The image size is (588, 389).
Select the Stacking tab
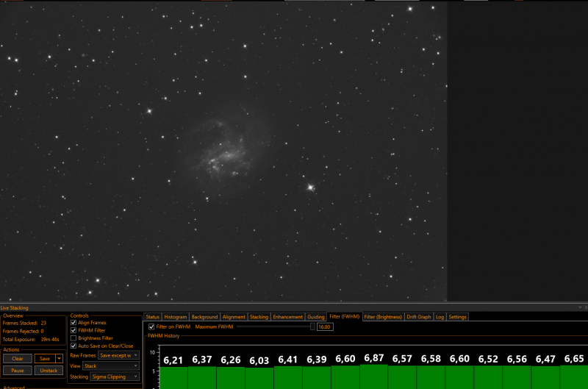point(259,317)
